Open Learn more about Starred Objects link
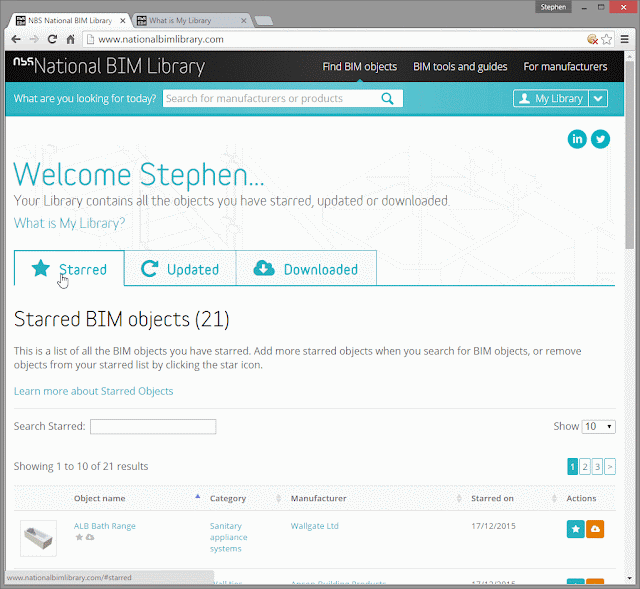640x589 pixels. click(93, 391)
